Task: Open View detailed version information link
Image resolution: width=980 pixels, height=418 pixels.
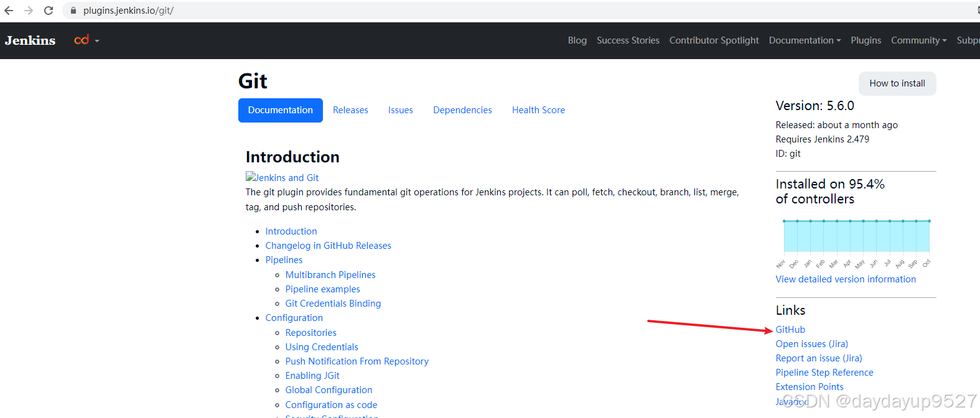Action: pyautogui.click(x=846, y=279)
